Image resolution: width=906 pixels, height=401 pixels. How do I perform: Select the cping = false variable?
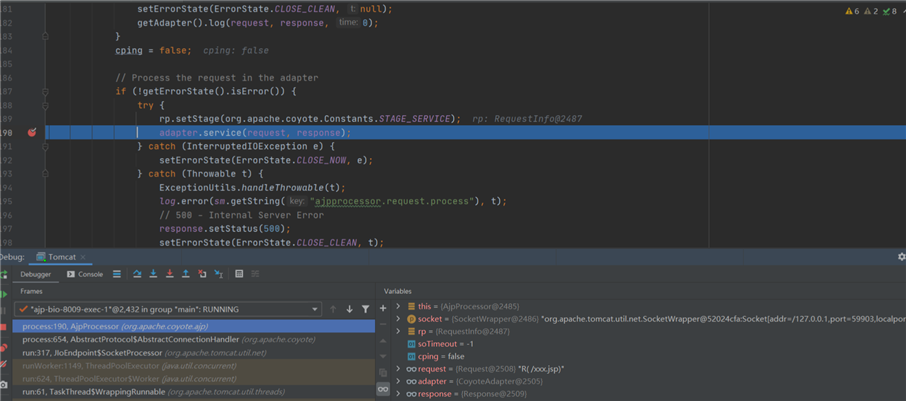pos(436,357)
